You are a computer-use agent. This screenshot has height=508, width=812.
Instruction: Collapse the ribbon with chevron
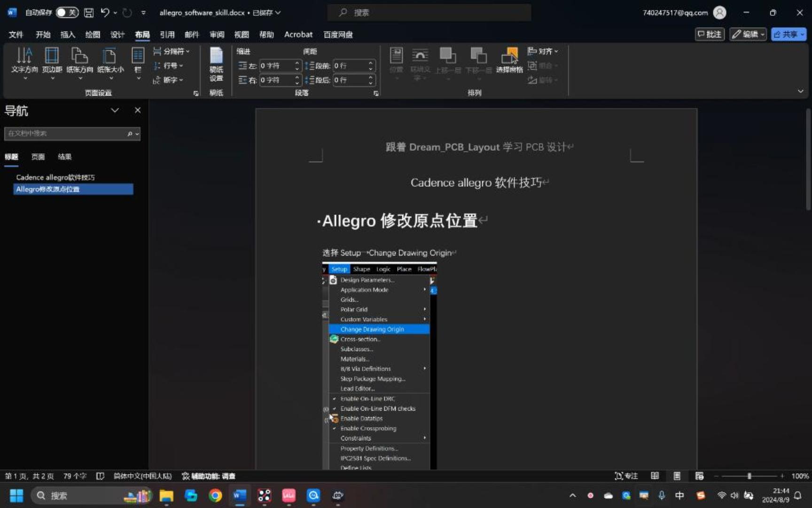pos(800,91)
